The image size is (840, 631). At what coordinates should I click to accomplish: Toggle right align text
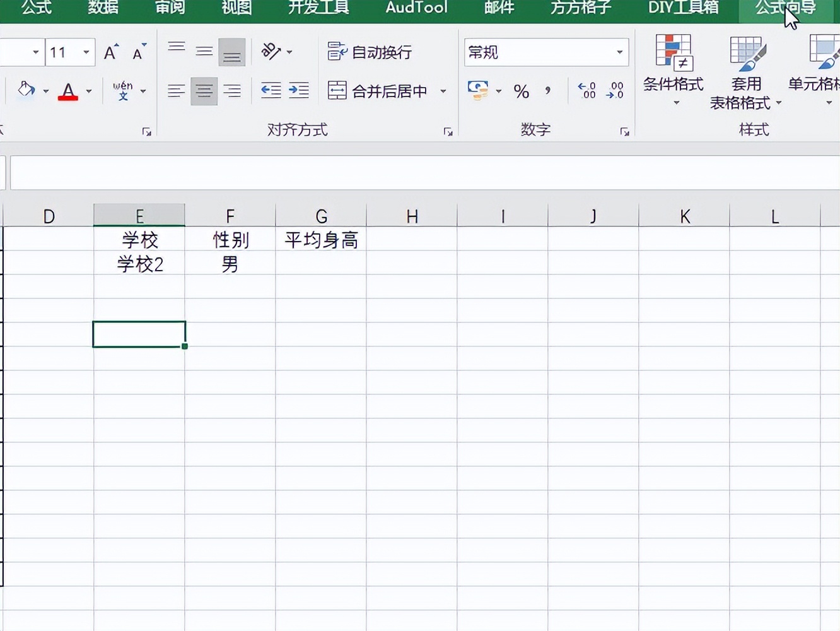[231, 90]
